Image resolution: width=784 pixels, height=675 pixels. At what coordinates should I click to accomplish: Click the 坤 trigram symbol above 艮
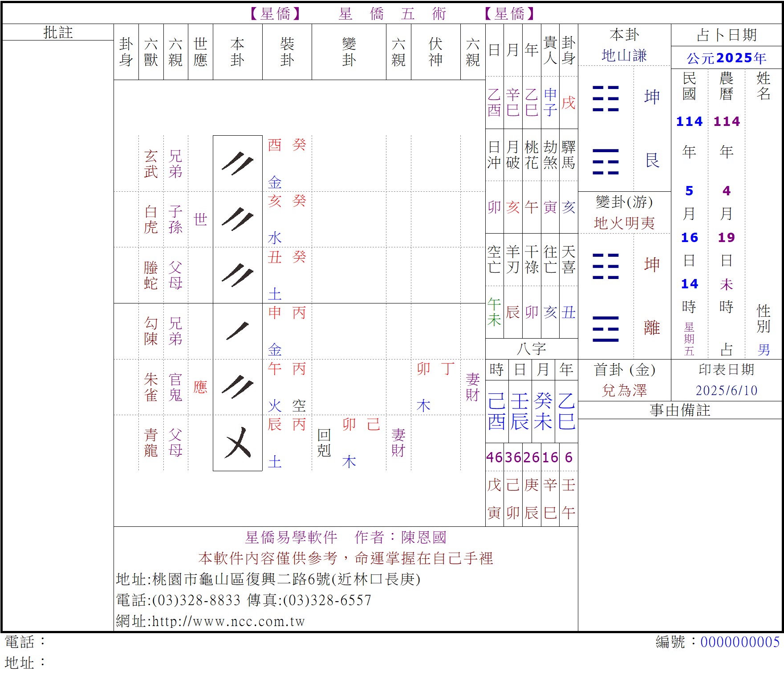pyautogui.click(x=605, y=98)
